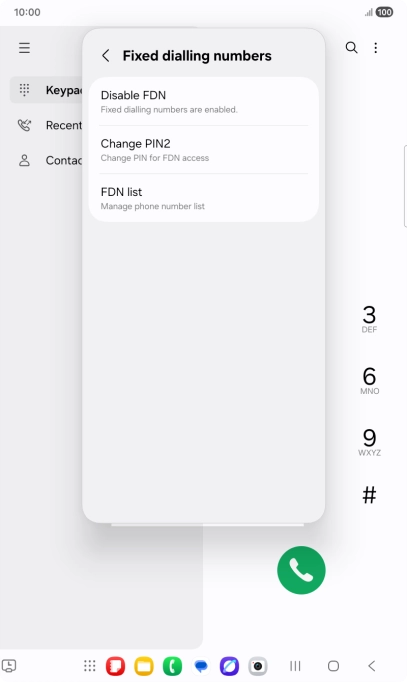
Task: Tap the green call button
Action: [301, 570]
